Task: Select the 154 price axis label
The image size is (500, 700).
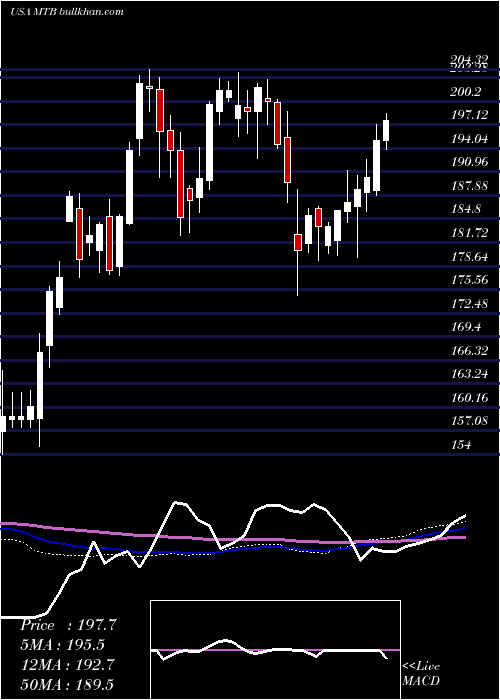Action: (460, 445)
